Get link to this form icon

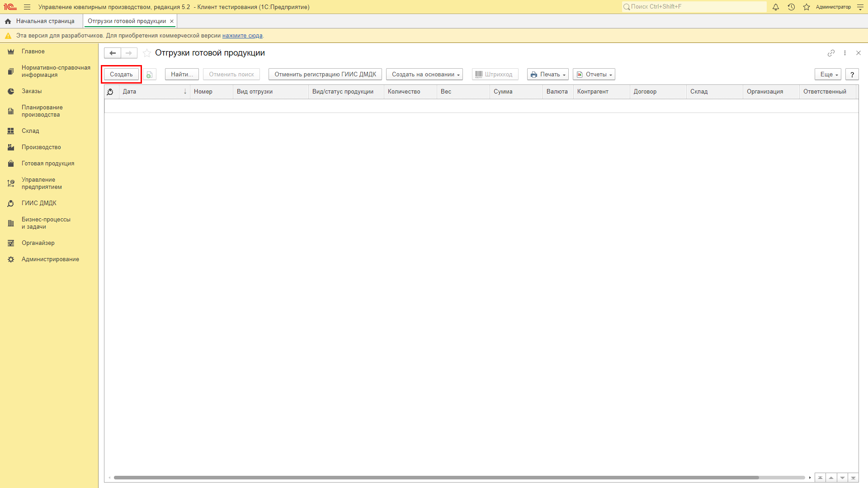(x=831, y=53)
